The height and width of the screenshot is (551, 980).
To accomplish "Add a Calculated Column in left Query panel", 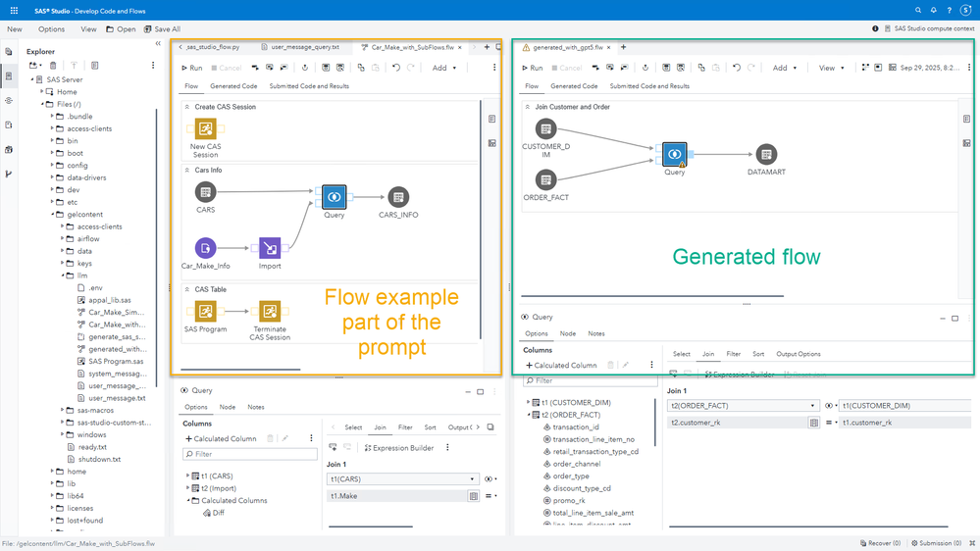I will pos(222,438).
